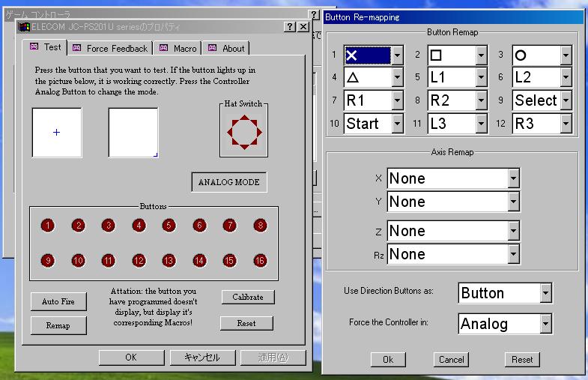Expand button 12 dropdown set to R3
588x380 pixels.
coord(542,124)
